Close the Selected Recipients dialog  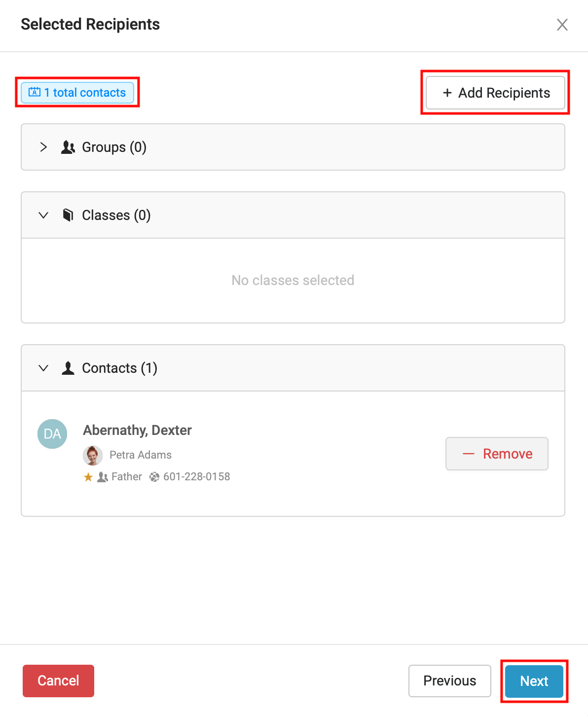(562, 25)
